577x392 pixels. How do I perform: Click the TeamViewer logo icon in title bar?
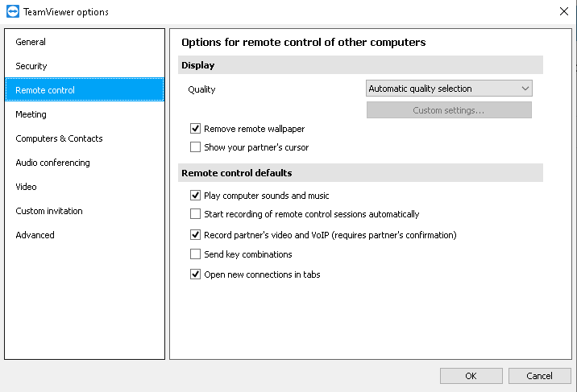tap(13, 12)
